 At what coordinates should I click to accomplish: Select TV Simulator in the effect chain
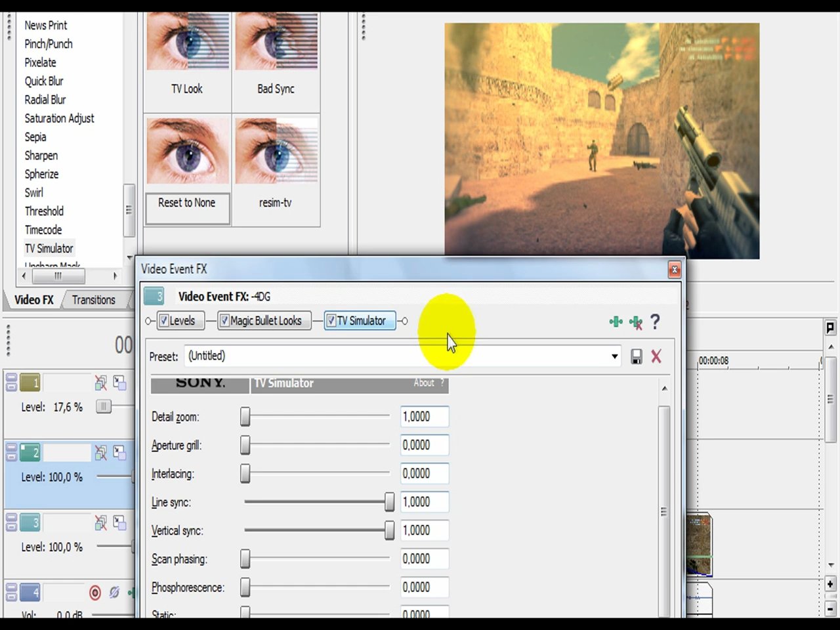tap(361, 321)
